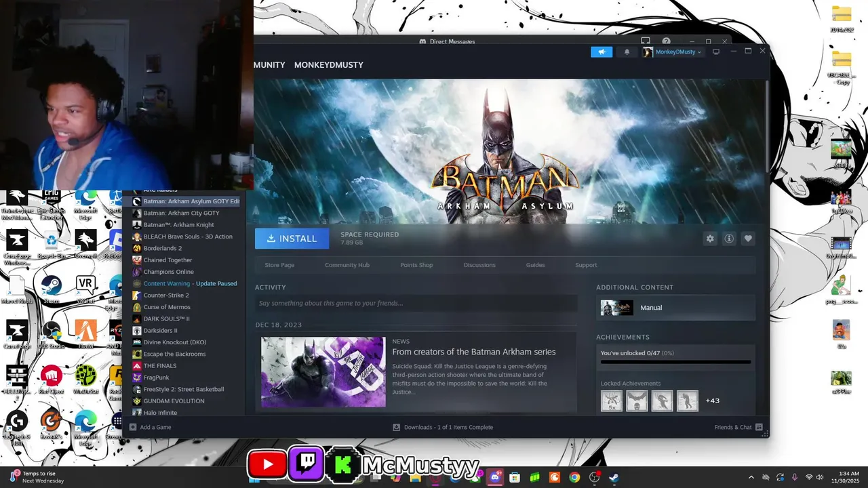Open Steam notifications bell
This screenshot has width=868, height=488.
pos(627,52)
